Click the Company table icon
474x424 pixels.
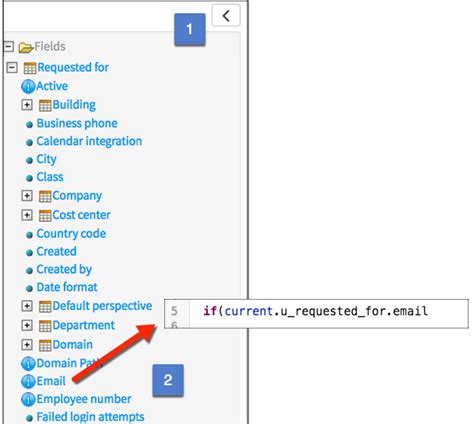pyautogui.click(x=45, y=196)
